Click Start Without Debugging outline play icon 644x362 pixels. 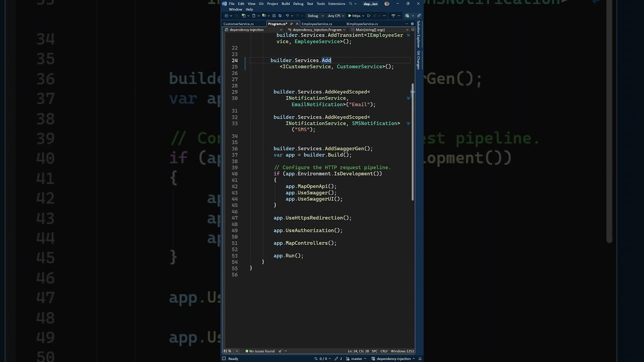tap(368, 16)
